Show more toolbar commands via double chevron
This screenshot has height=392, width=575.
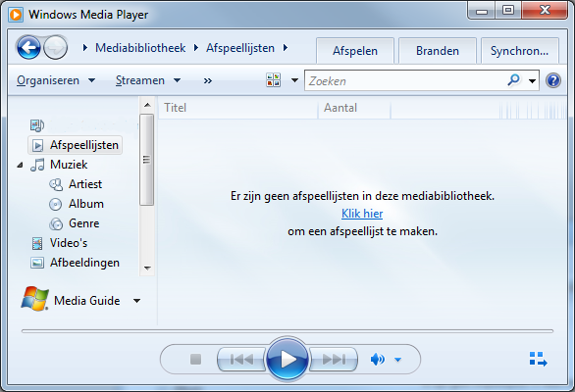[208, 80]
